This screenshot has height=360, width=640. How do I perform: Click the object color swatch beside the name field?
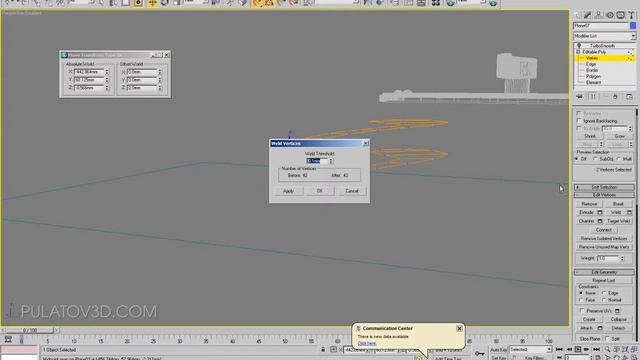coord(633,26)
